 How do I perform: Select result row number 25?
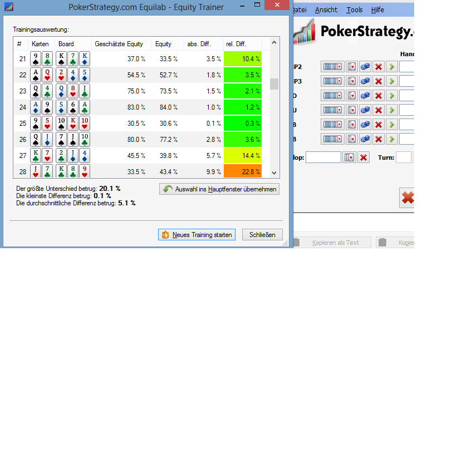point(138,123)
